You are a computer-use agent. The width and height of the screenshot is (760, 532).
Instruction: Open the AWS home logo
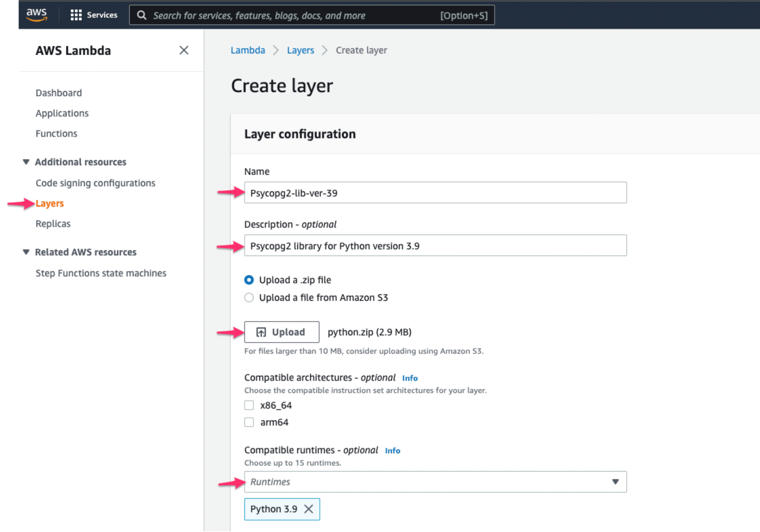pyautogui.click(x=37, y=15)
